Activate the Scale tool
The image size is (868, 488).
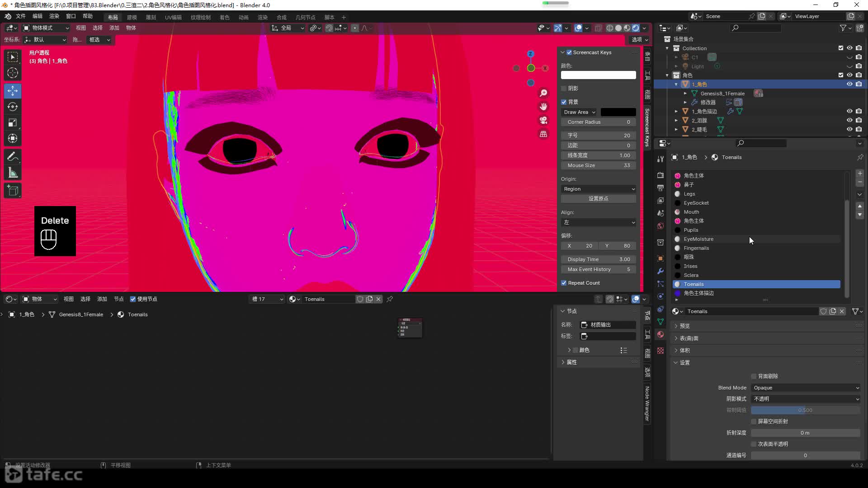coord(13,122)
